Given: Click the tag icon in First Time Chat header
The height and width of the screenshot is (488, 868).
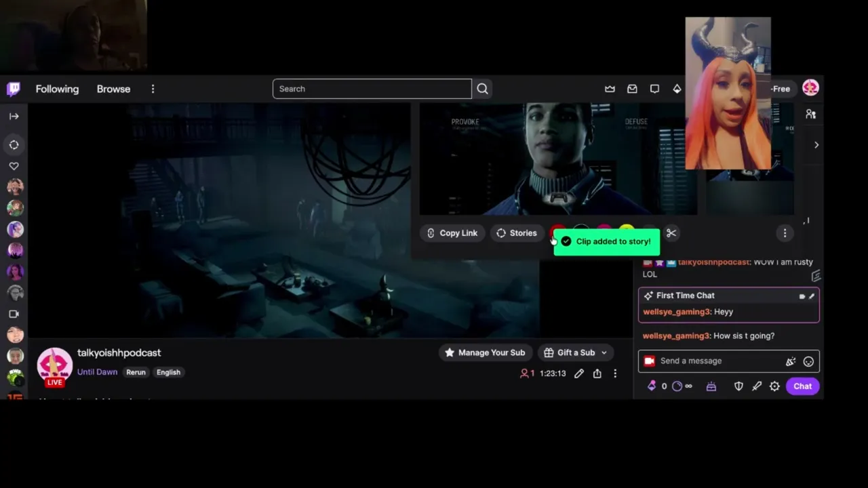Looking at the screenshot, I should point(802,296).
